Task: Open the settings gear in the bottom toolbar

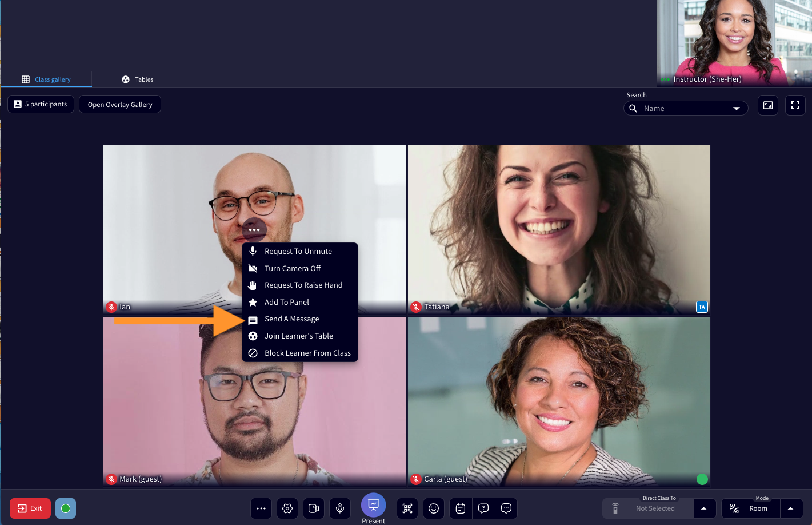Action: (x=287, y=508)
